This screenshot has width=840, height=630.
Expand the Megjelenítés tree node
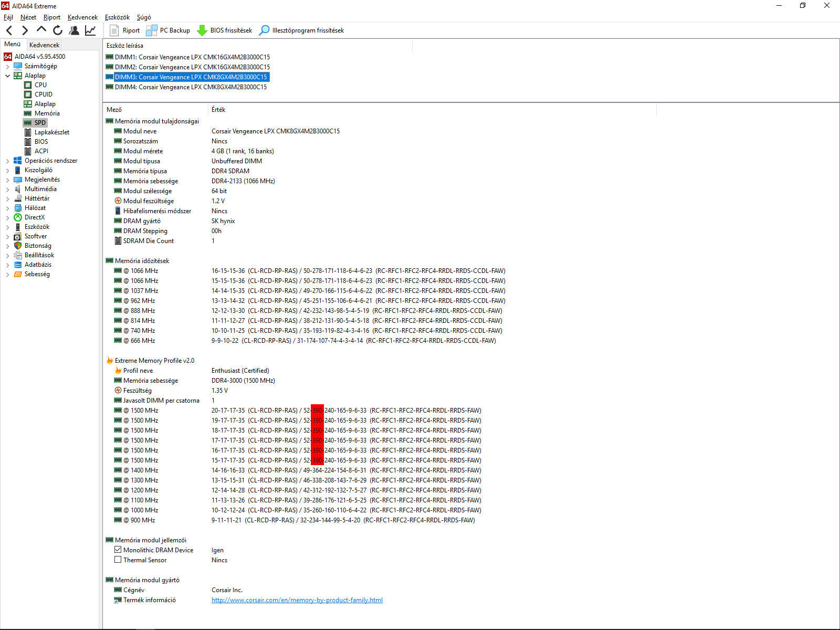[x=7, y=180]
